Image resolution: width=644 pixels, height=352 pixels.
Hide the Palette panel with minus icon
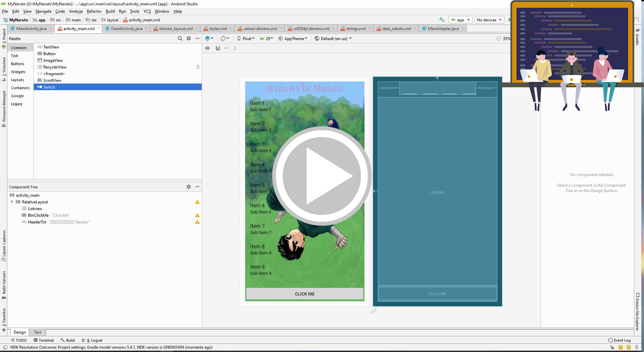(x=197, y=39)
